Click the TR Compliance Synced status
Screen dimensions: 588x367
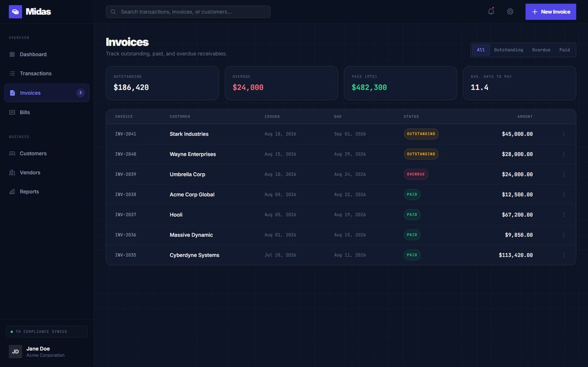(47, 332)
